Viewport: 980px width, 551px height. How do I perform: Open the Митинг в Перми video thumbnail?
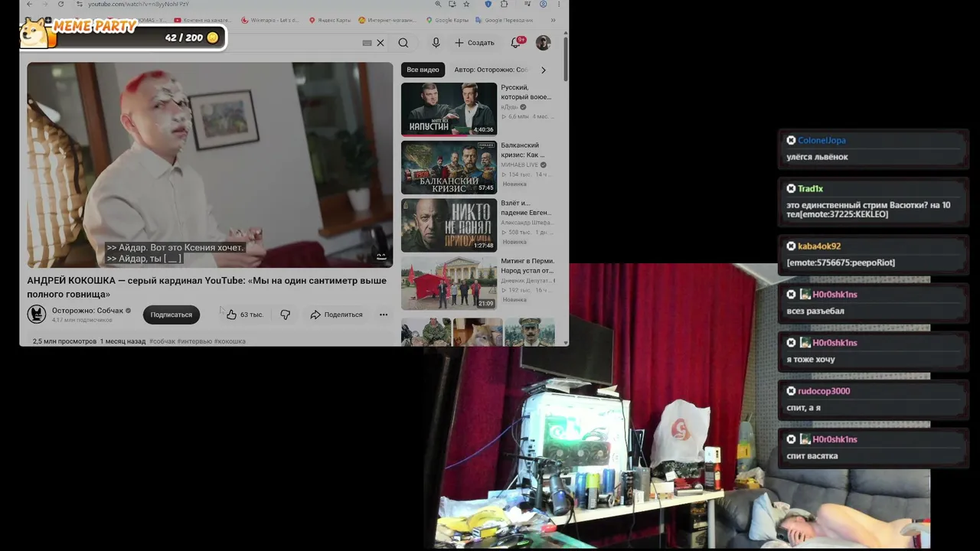[x=449, y=283]
